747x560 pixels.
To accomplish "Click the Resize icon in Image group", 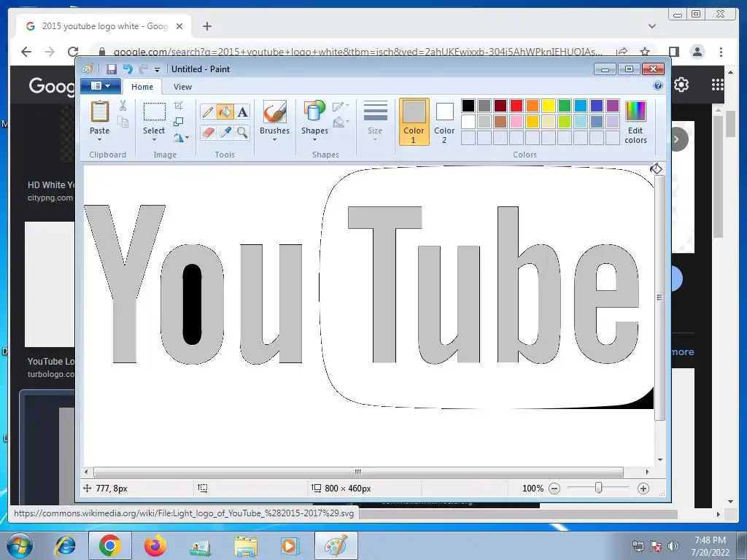I will 179,122.
